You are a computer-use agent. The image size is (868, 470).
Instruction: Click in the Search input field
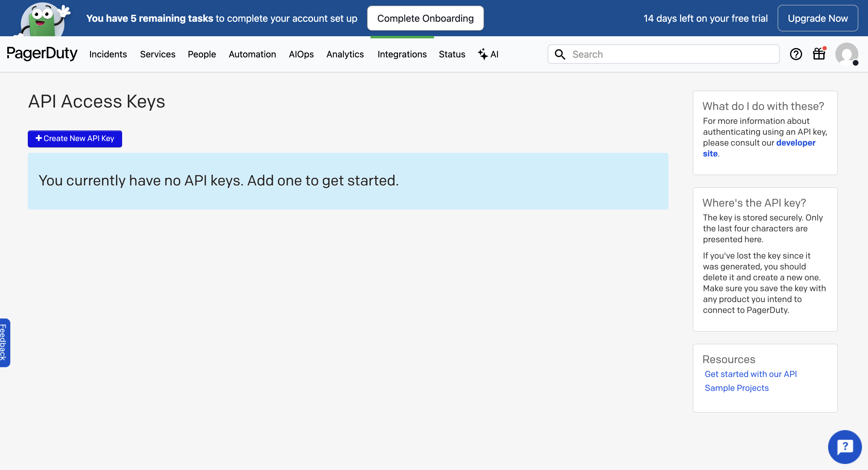671,54
